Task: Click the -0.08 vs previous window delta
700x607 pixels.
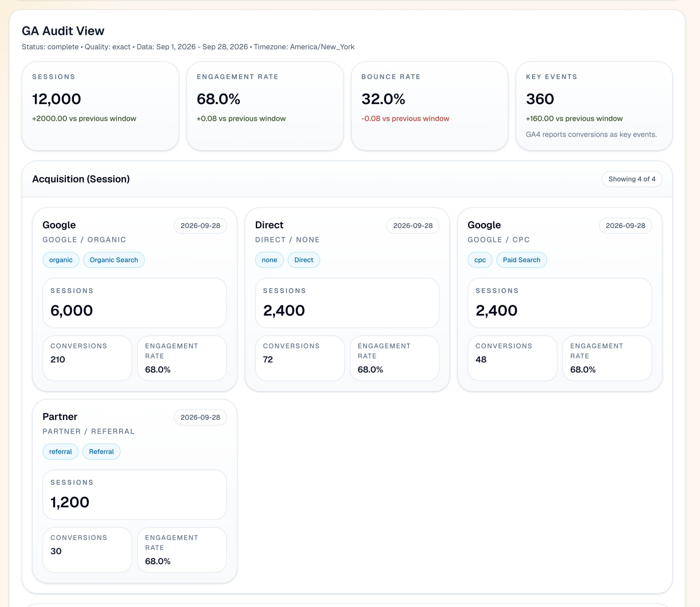Action: (405, 118)
